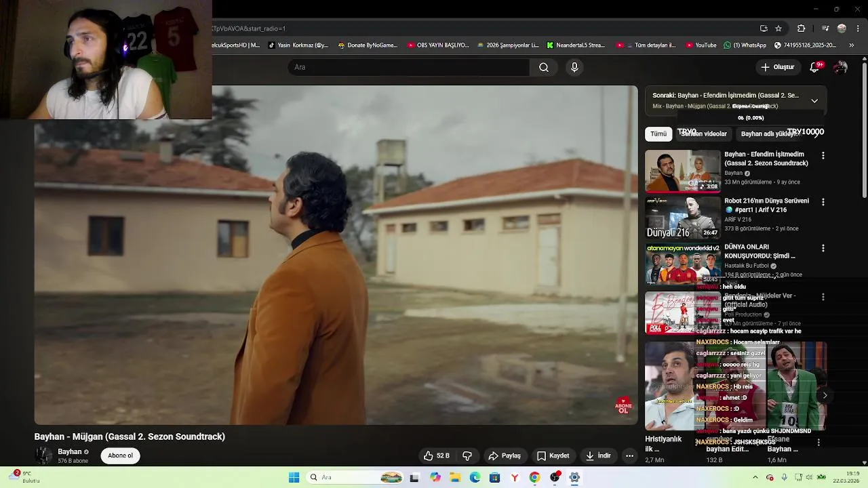Play Efendim İşitmedim thumbnail
This screenshot has height=488, width=868.
click(683, 171)
